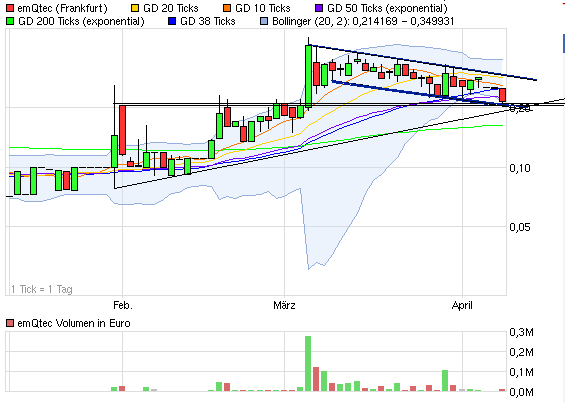Viewport: 565px width, 403px height.
Task: Click the emQtec Volumen in Euro label
Action: (x=74, y=323)
